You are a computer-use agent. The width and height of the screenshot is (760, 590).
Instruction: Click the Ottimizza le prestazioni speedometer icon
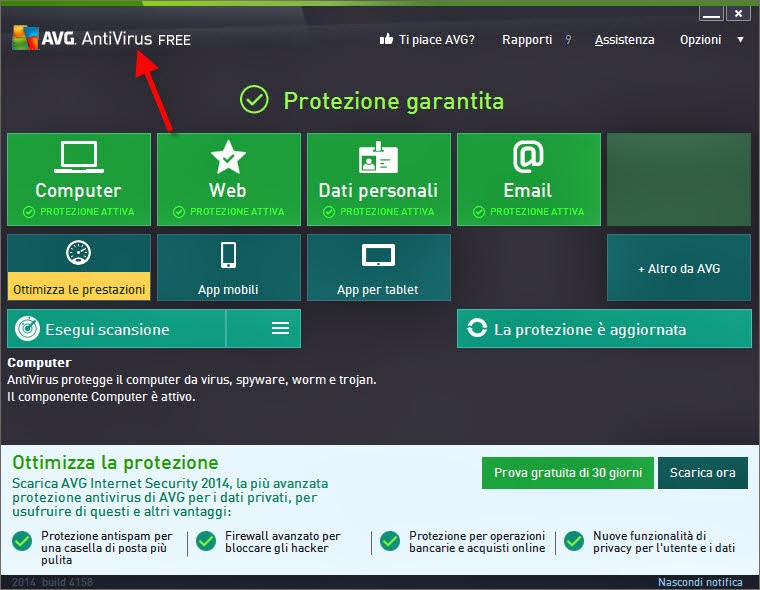pyautogui.click(x=79, y=253)
